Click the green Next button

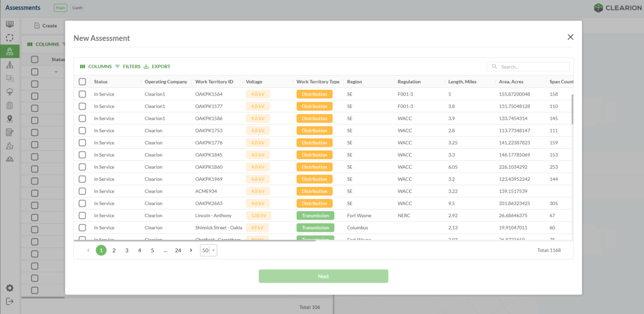click(323, 276)
